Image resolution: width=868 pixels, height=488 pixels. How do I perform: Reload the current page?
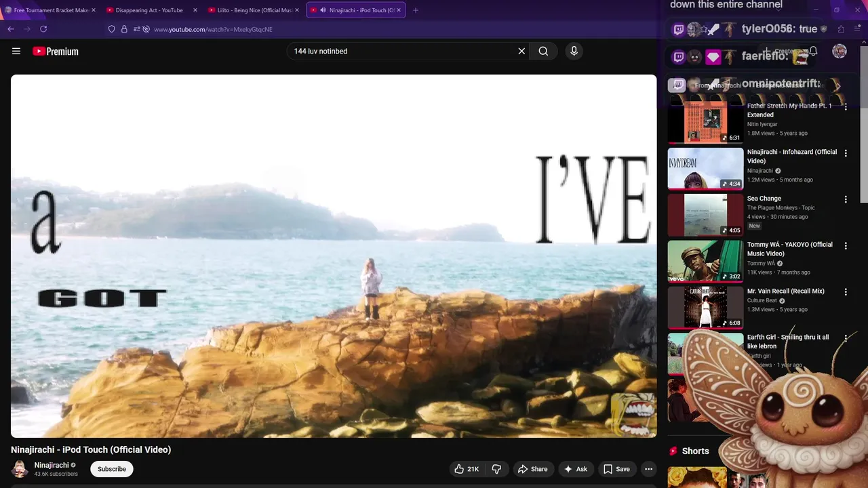43,29
